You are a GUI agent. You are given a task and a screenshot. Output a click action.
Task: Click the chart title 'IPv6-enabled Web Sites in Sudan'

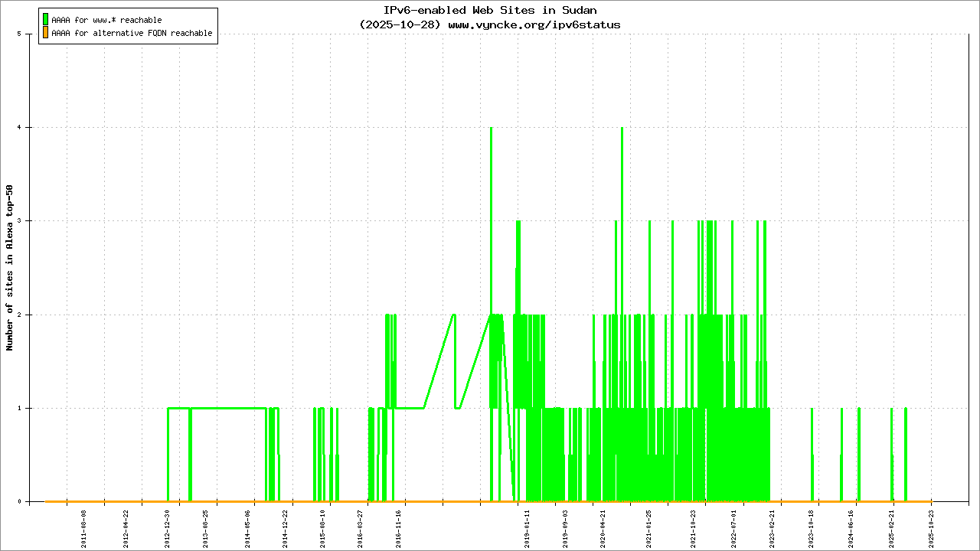click(x=490, y=11)
